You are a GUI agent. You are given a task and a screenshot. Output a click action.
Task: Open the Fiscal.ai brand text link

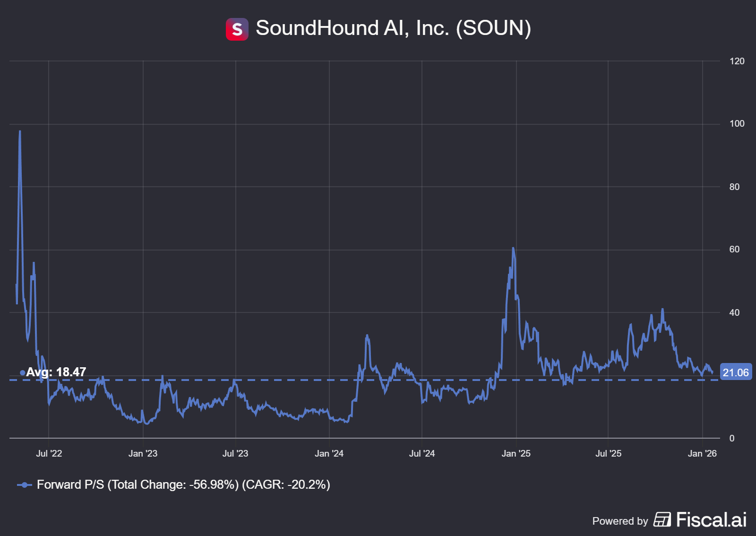711,519
